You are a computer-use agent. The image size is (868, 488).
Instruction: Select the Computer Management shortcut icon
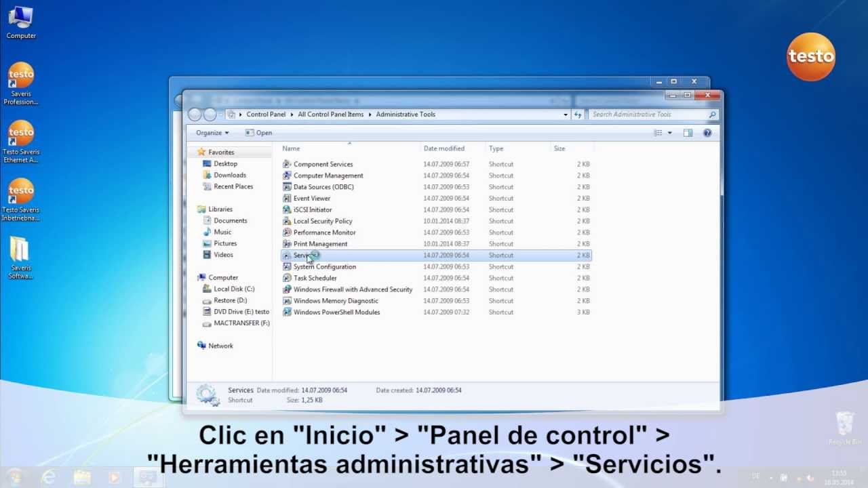(287, 176)
